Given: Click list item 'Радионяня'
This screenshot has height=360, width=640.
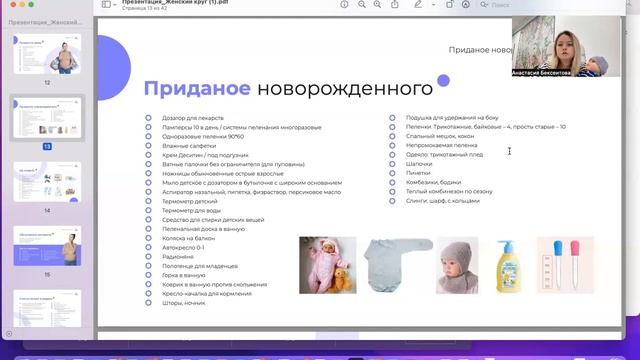Looking at the screenshot, I should click(x=178, y=257).
